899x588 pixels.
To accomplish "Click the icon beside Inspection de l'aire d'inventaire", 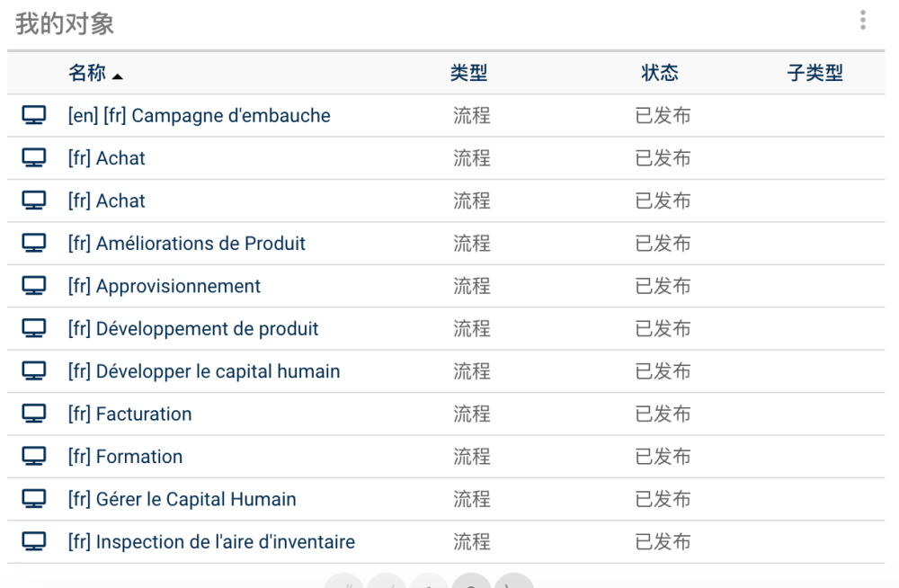I will tap(34, 542).
